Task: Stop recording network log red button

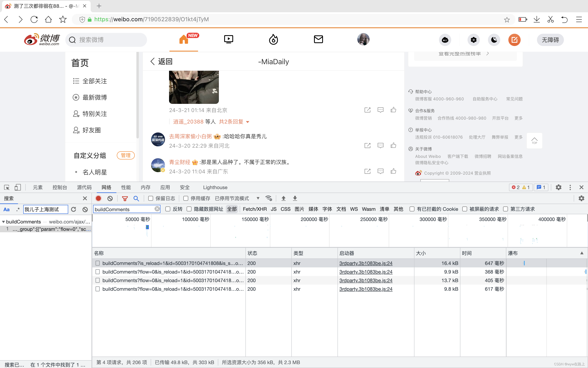Action: tap(98, 198)
